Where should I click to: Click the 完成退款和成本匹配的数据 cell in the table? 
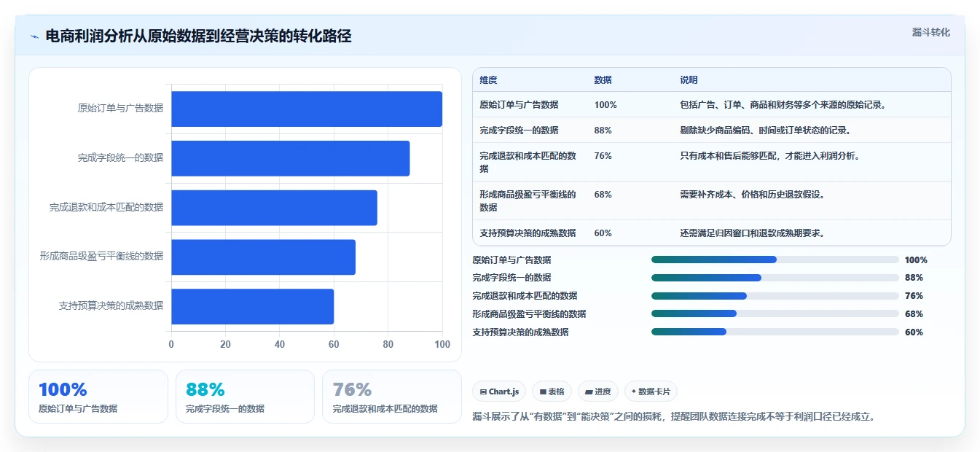point(530,162)
